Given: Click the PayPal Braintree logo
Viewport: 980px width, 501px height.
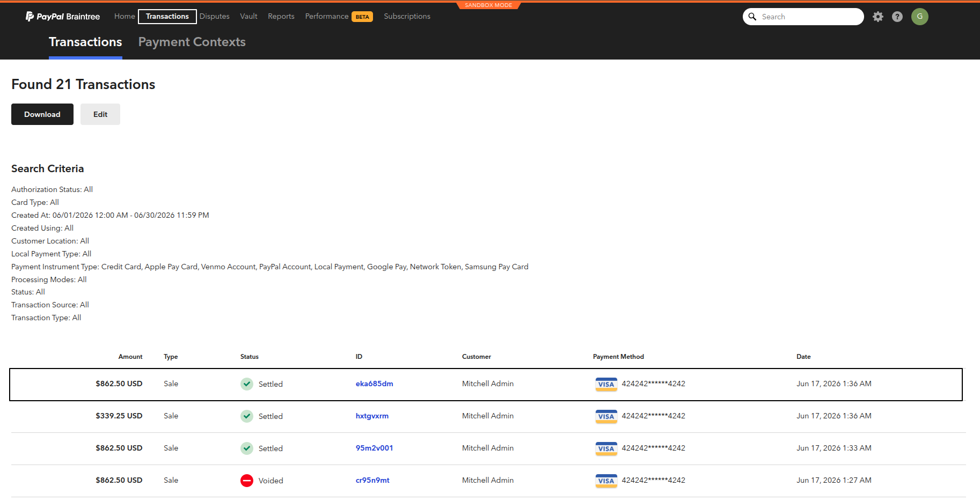Looking at the screenshot, I should [x=63, y=17].
